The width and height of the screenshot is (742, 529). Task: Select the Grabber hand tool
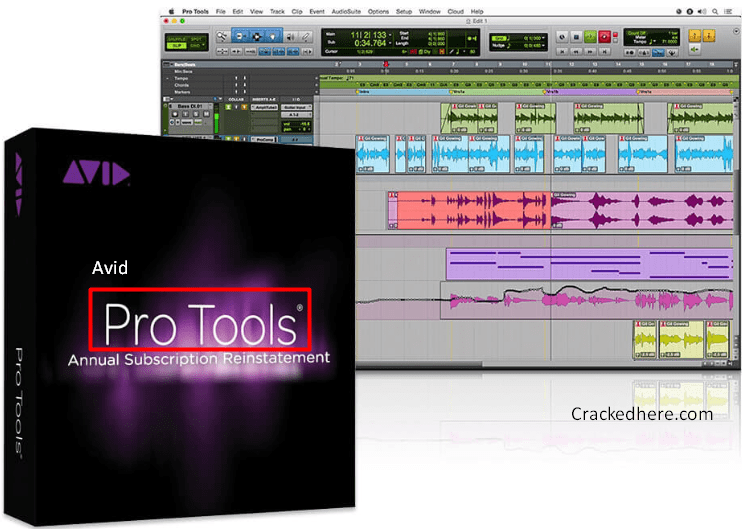pyautogui.click(x=273, y=36)
